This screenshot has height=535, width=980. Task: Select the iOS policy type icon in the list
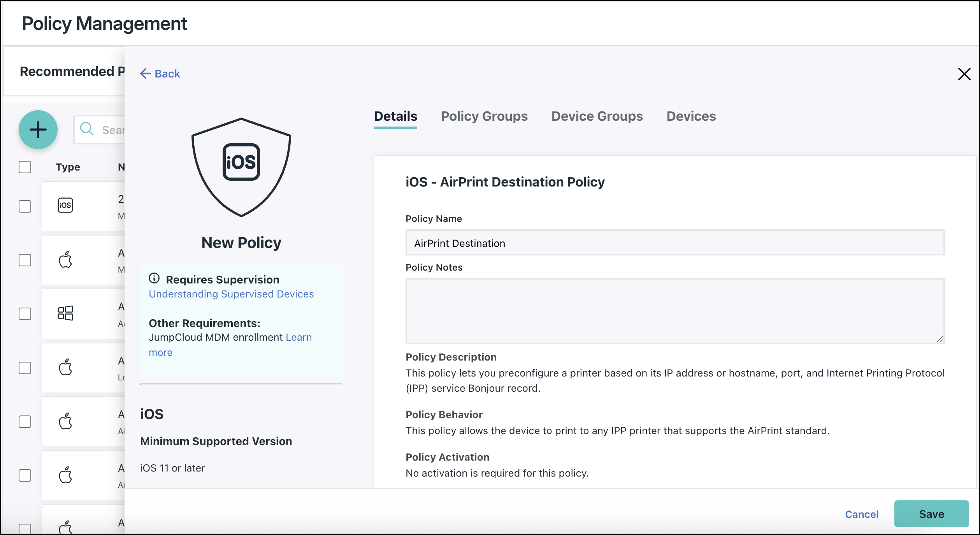[65, 206]
